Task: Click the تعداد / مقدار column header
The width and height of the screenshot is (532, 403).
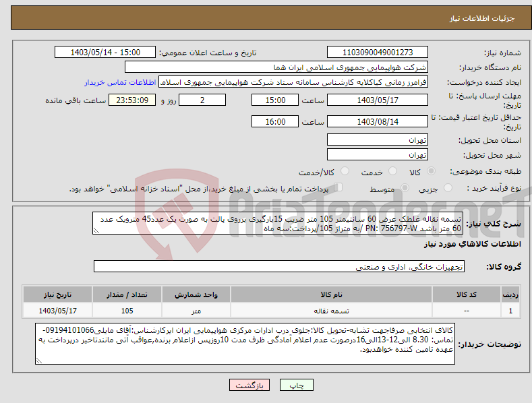Action: point(127,294)
